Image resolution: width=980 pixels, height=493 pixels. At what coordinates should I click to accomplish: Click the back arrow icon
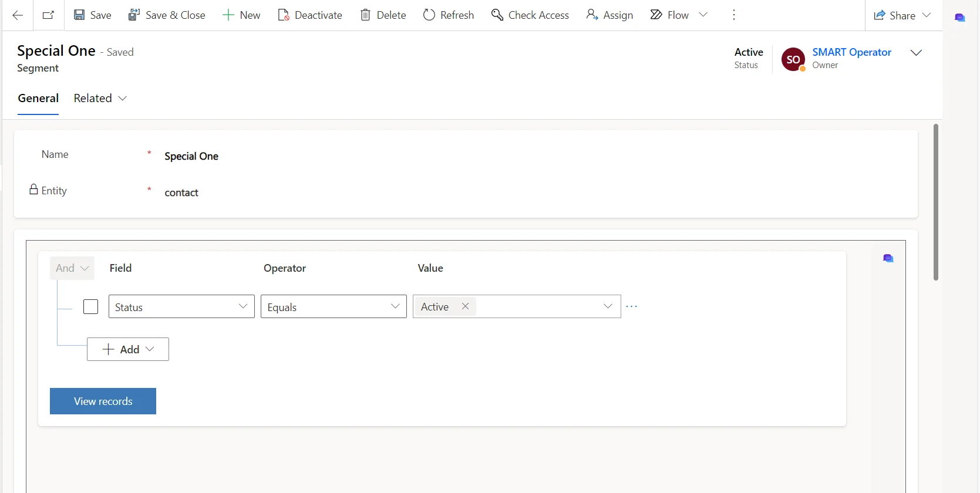pyautogui.click(x=18, y=15)
